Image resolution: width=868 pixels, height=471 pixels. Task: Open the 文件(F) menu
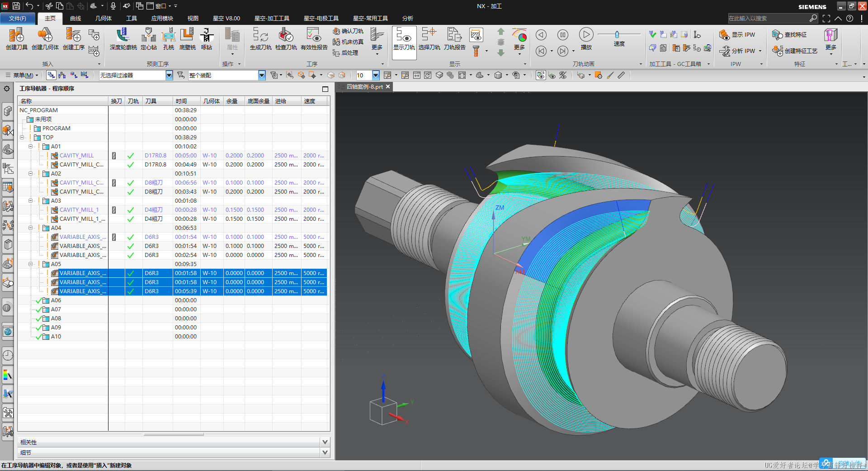(x=18, y=19)
